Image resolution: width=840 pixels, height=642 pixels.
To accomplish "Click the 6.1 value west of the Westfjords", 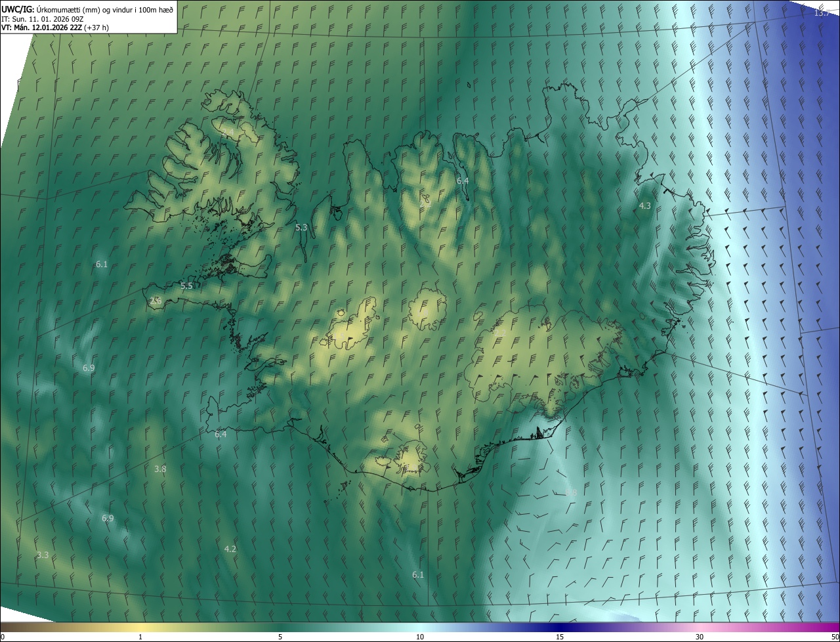I will click(x=102, y=264).
